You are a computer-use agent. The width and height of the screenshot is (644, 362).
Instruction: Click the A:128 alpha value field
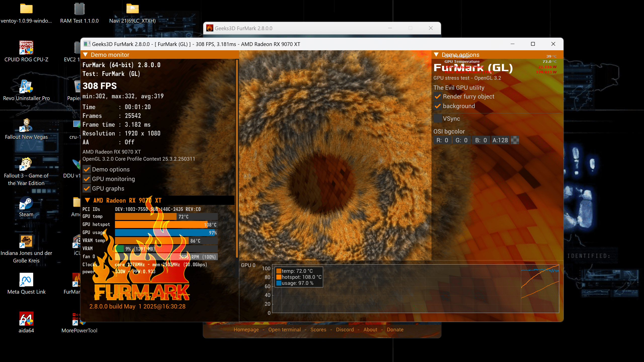click(500, 140)
